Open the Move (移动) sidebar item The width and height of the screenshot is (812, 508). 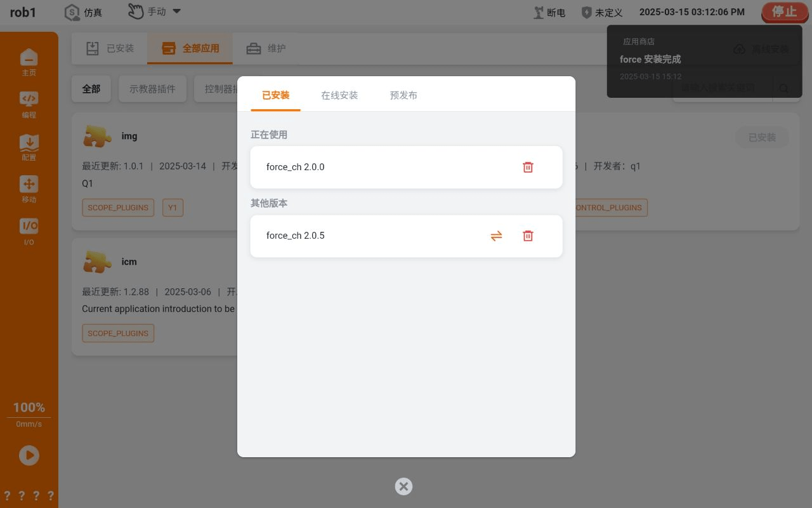[x=29, y=189]
